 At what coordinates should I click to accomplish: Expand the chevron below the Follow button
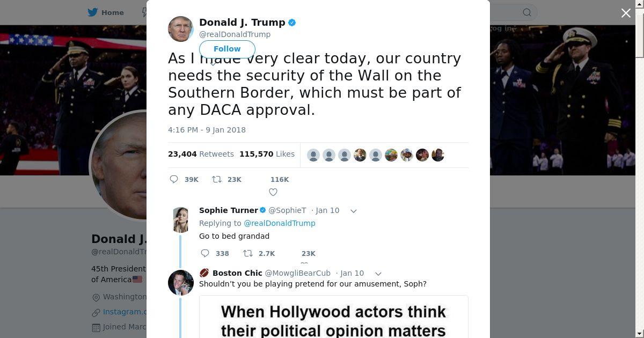213,63
